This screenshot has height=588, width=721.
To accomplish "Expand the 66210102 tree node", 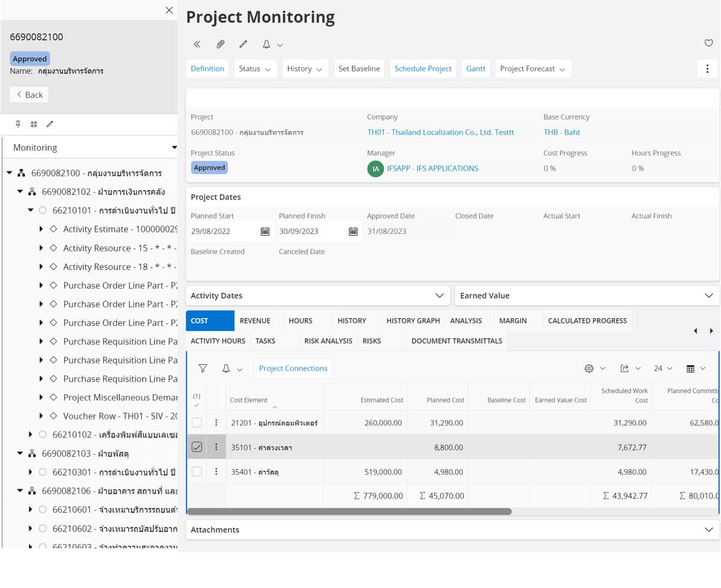I will pyautogui.click(x=31, y=434).
